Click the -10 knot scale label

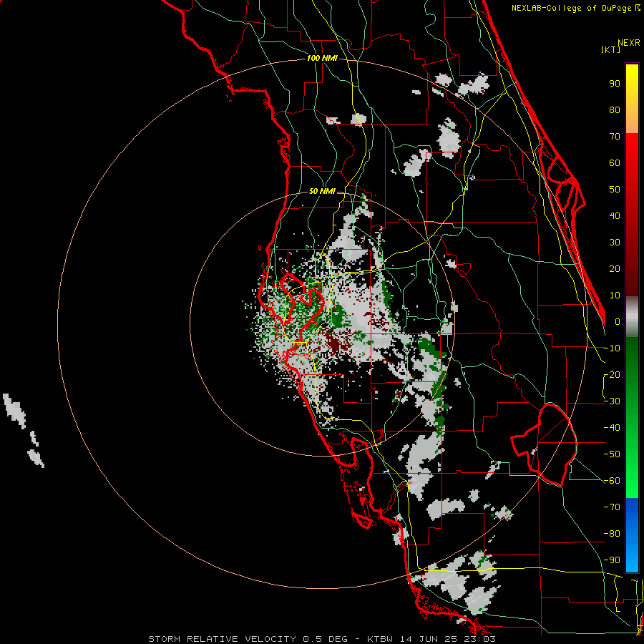pyautogui.click(x=612, y=348)
